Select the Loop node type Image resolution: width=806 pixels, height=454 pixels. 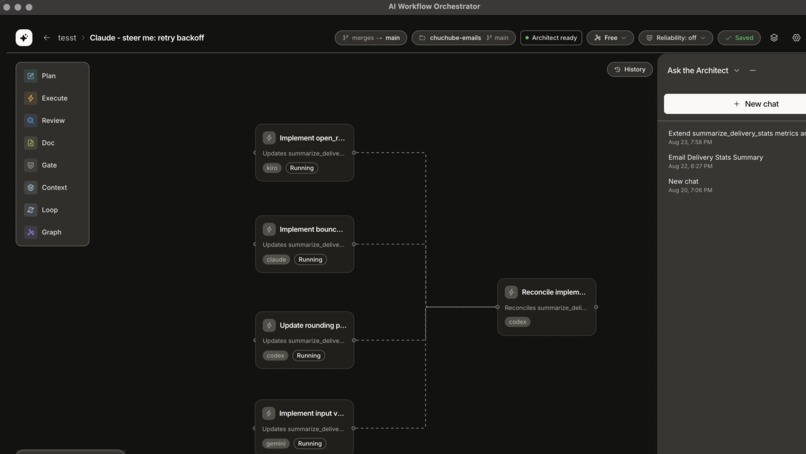click(52, 210)
